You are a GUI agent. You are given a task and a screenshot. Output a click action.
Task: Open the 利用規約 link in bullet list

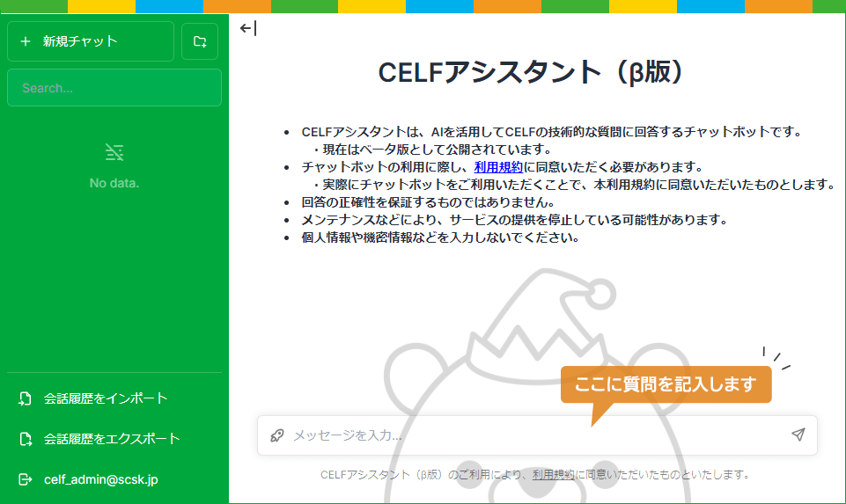(x=498, y=167)
